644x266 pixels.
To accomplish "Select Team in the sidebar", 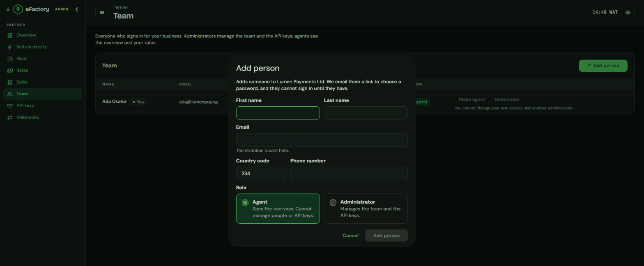I will [43, 94].
